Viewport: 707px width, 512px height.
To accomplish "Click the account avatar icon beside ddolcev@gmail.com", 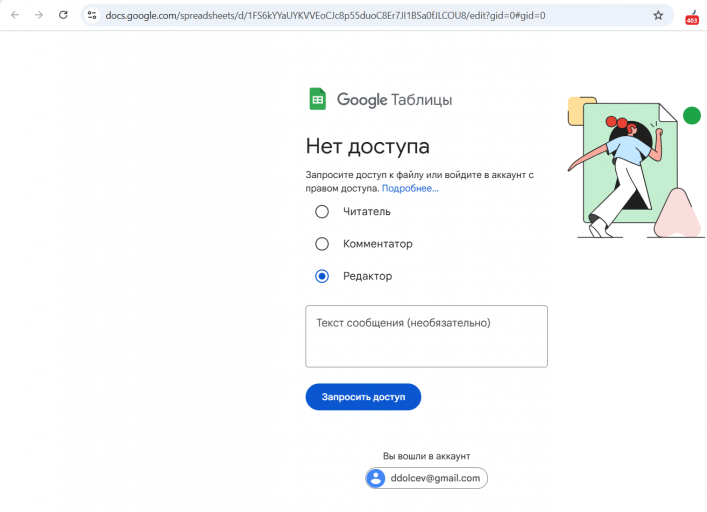I will point(376,478).
